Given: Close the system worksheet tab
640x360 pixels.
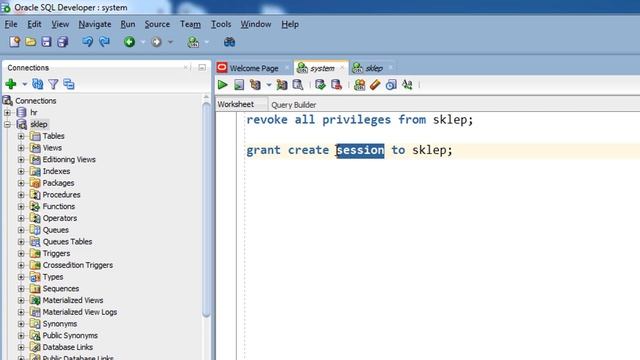Looking at the screenshot, I should [x=342, y=68].
